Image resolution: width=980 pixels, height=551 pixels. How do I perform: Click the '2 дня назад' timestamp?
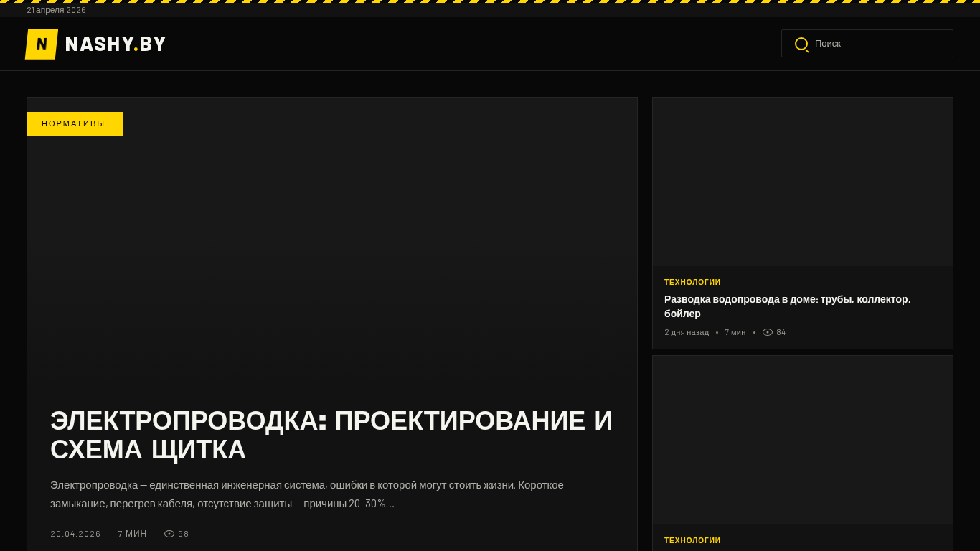pos(687,332)
